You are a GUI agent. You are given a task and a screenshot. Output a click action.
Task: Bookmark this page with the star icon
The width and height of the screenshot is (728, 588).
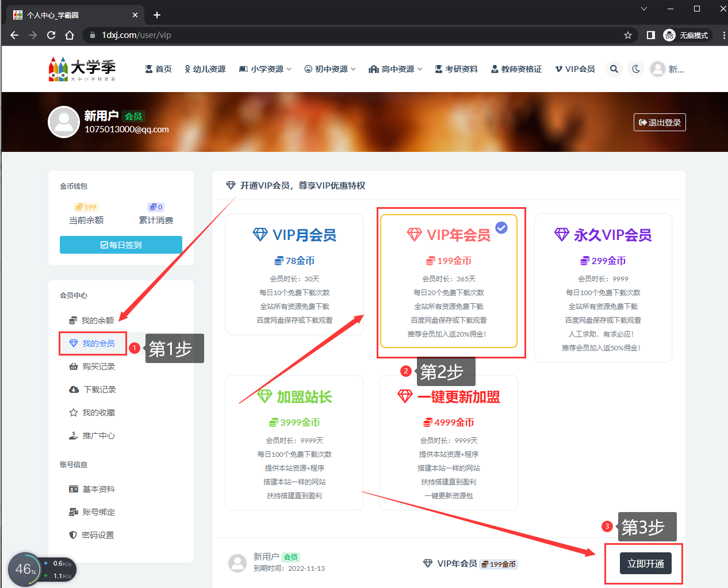pos(628,35)
